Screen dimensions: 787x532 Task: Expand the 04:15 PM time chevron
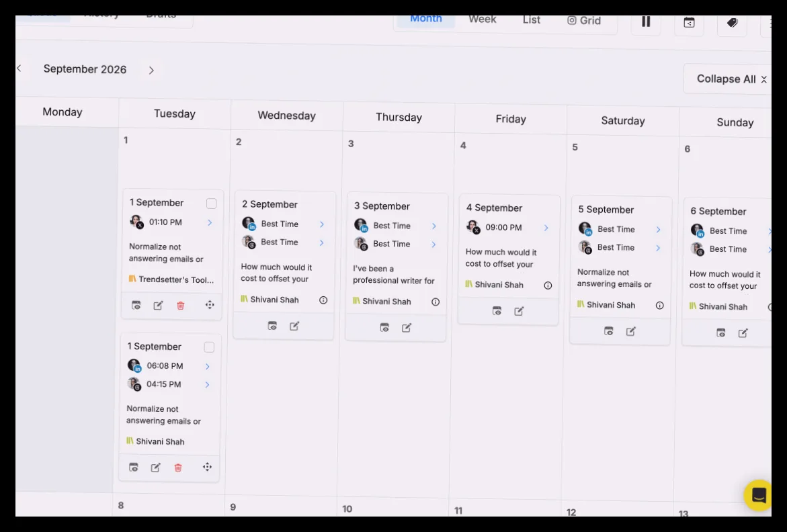[207, 385]
